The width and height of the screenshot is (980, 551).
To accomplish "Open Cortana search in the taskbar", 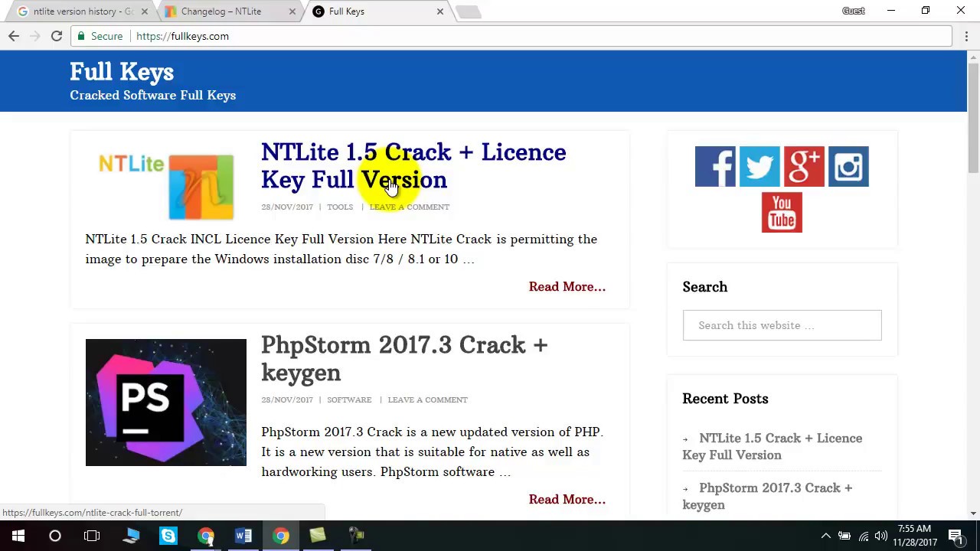I will (54, 536).
